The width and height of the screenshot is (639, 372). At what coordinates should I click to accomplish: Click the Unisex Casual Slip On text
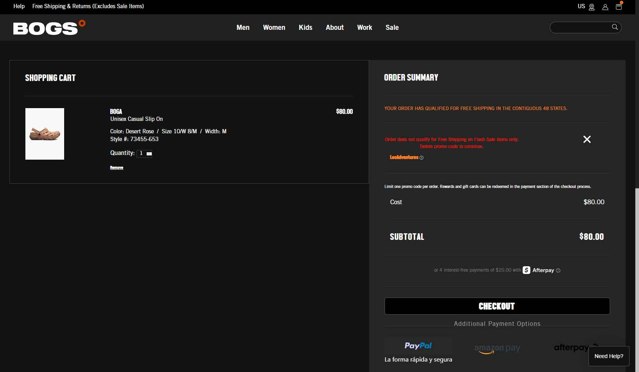137,119
